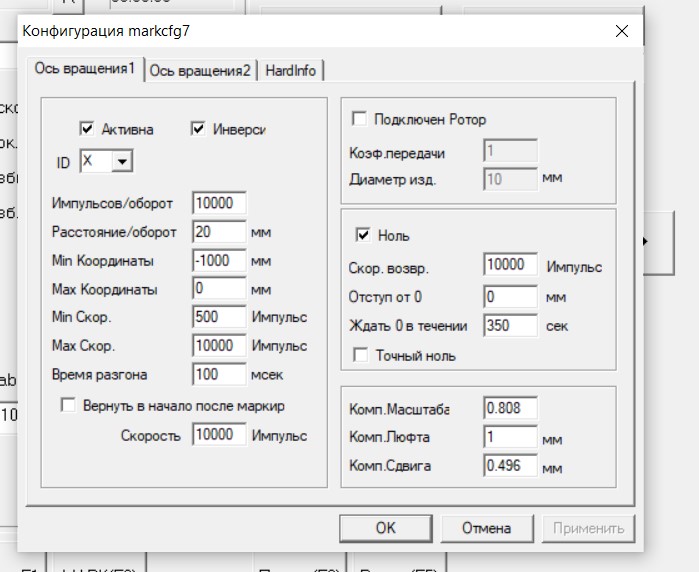
Task: Click the Время разгона field
Action: point(218,375)
